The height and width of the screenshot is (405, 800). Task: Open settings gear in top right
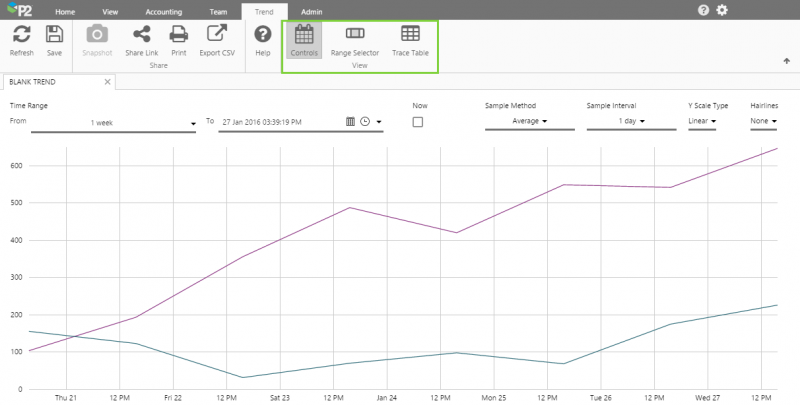click(x=722, y=10)
